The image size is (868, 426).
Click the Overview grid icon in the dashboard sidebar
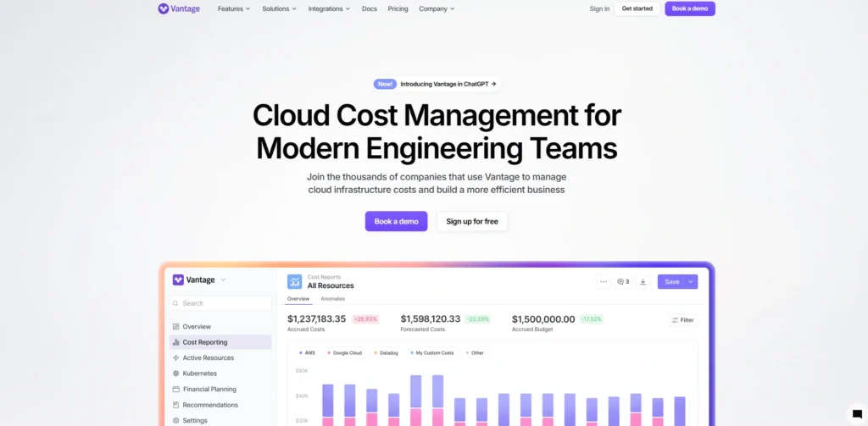(176, 327)
